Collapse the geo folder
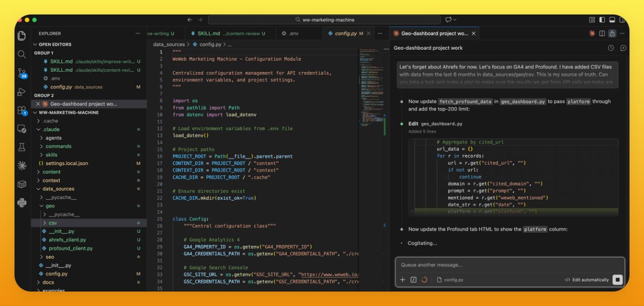The width and height of the screenshot is (644, 306). pyautogui.click(x=50, y=206)
